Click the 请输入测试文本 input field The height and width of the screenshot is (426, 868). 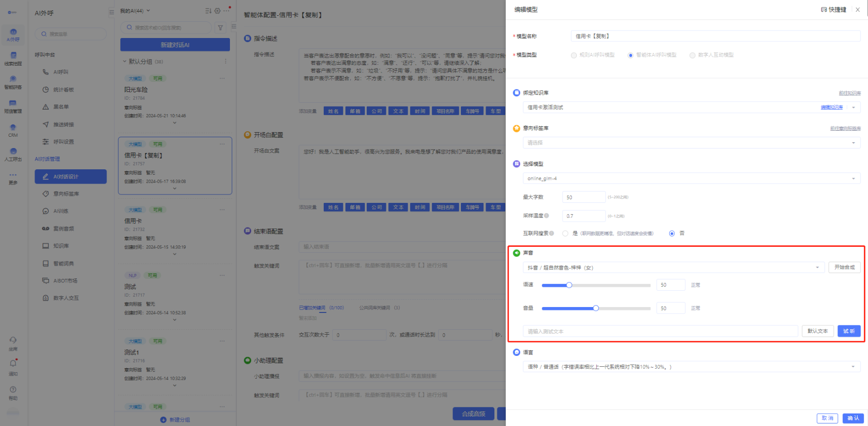tap(660, 331)
